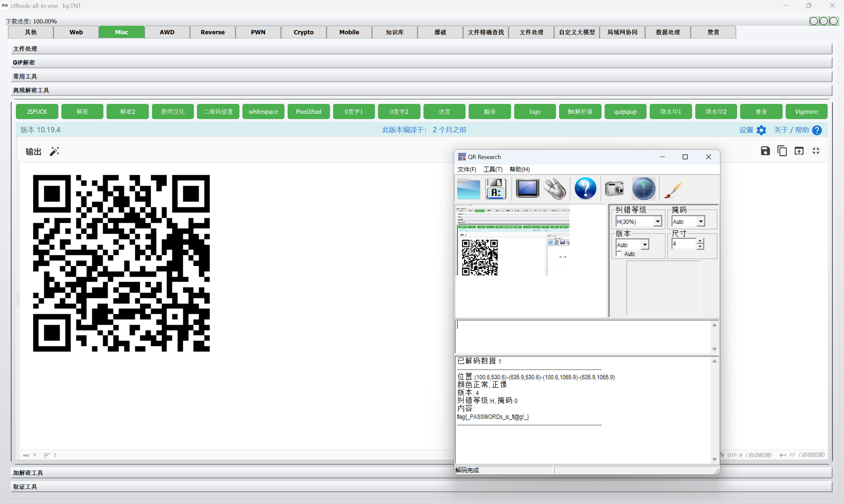The width and height of the screenshot is (844, 504).
Task: Open the 文件精确查找 tab
Action: pos(485,32)
